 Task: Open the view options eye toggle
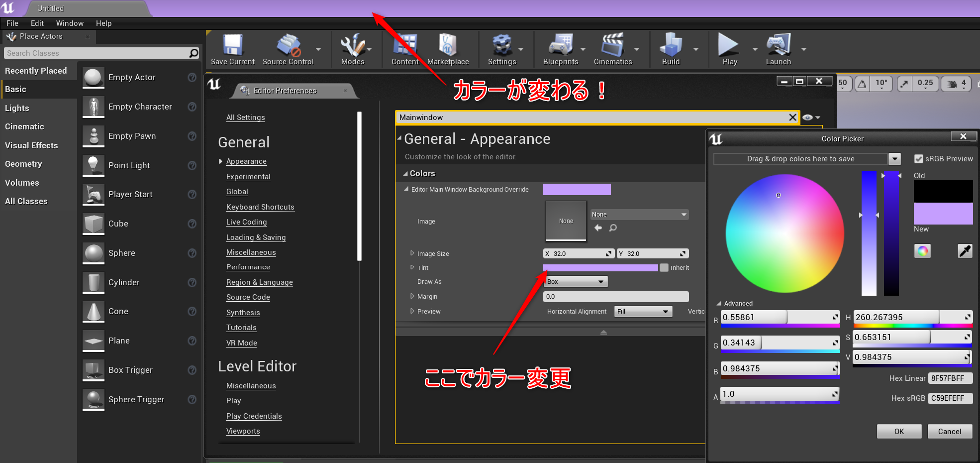coord(810,117)
